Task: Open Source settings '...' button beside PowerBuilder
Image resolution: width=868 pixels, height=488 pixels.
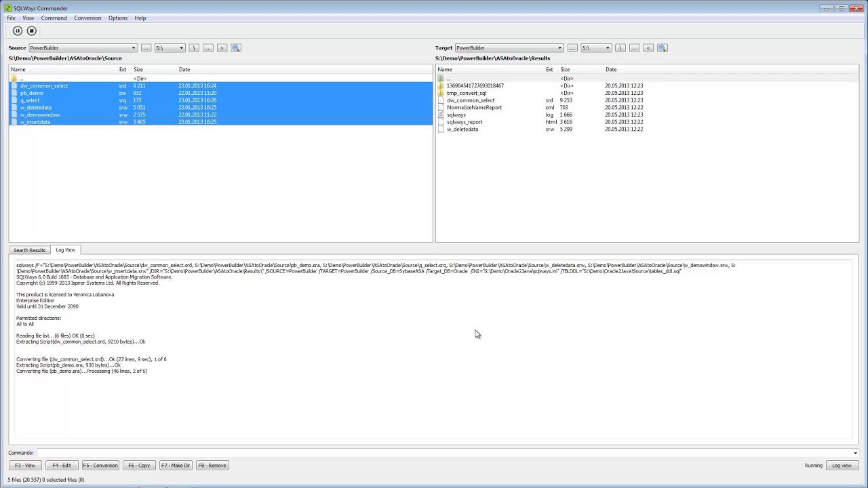Action: 146,48
